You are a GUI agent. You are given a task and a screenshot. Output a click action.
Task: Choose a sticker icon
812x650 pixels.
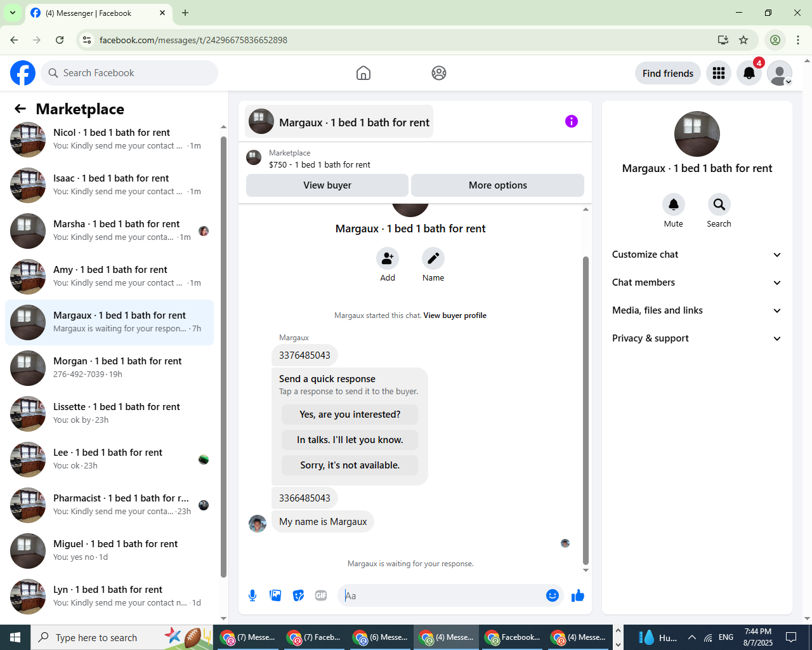click(x=298, y=595)
